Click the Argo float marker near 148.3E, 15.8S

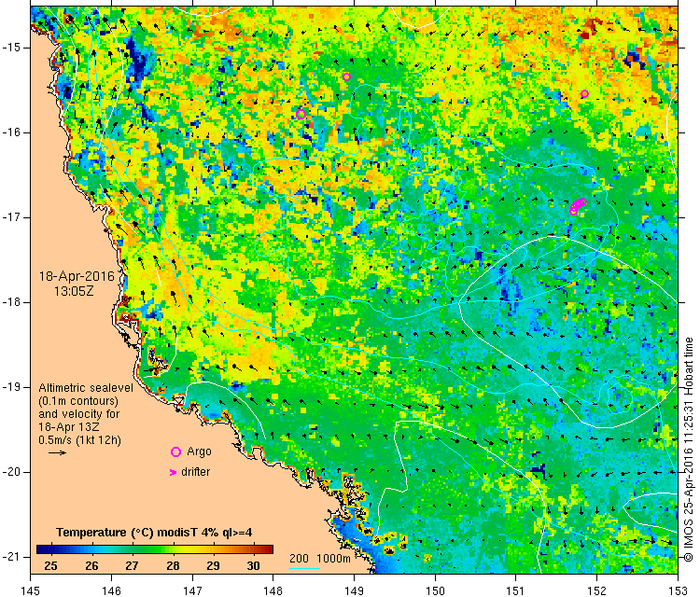click(x=301, y=114)
